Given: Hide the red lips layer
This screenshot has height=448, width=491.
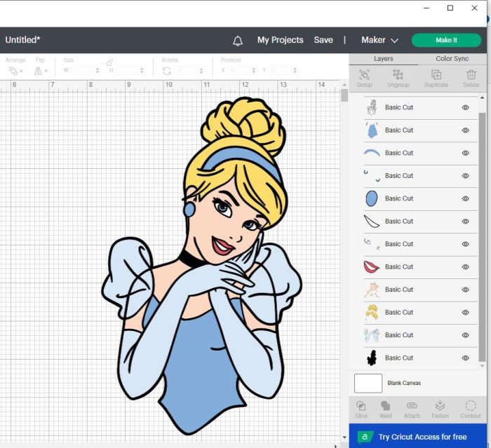Looking at the screenshot, I should (466, 266).
